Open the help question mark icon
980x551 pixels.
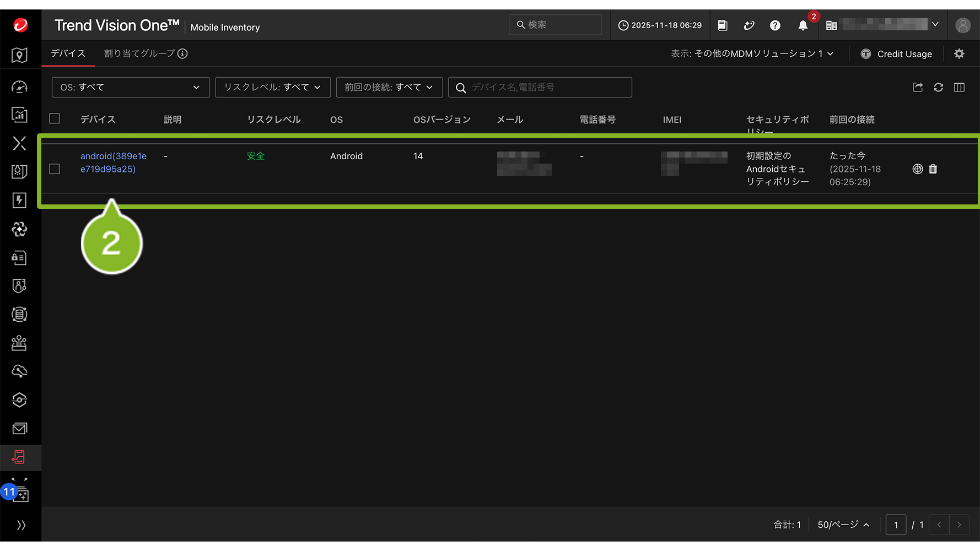pos(775,25)
